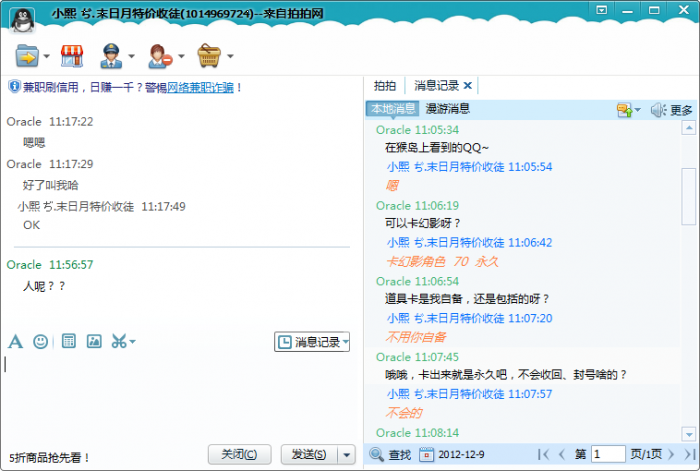Expand the block user dropdown arrow

(181, 56)
